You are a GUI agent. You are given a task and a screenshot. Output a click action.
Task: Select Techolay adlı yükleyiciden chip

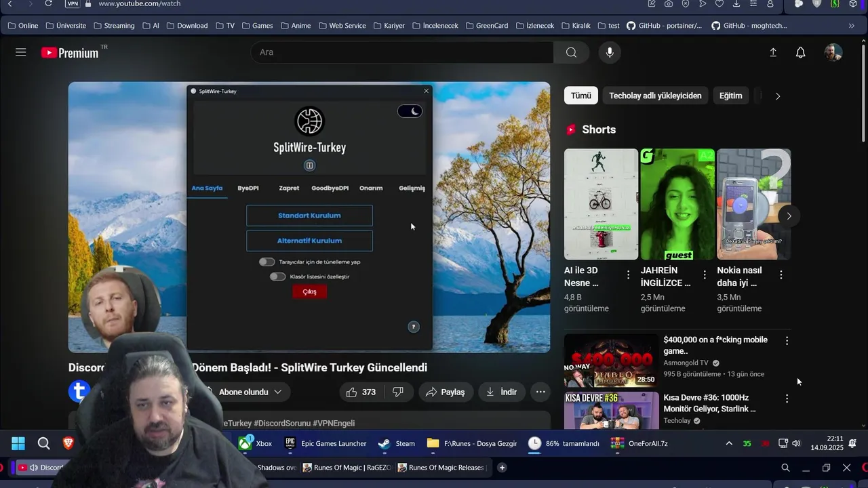[655, 96]
